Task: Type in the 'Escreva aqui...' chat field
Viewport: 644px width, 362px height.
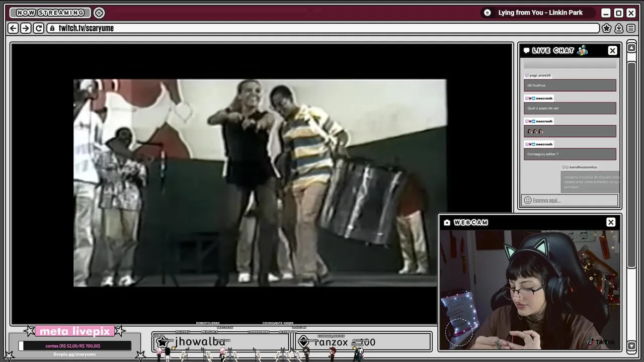Action: pyautogui.click(x=570, y=200)
